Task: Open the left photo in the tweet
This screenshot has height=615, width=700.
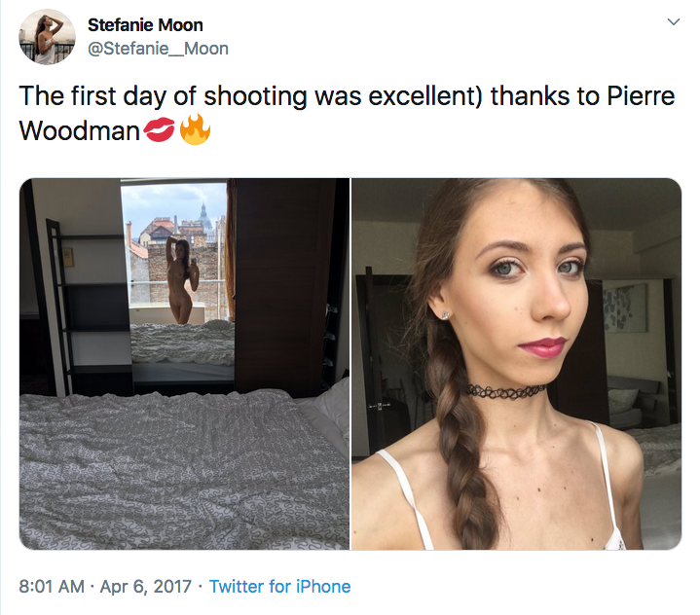Action: [x=184, y=364]
